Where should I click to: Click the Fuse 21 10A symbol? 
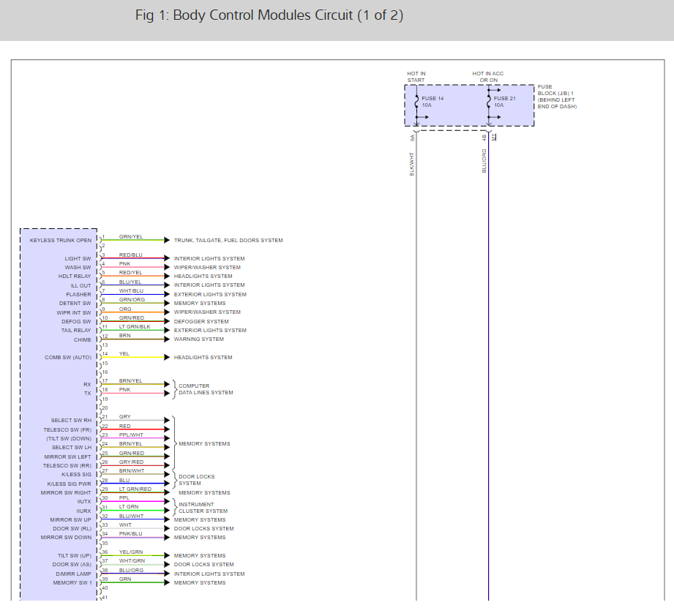tap(489, 102)
